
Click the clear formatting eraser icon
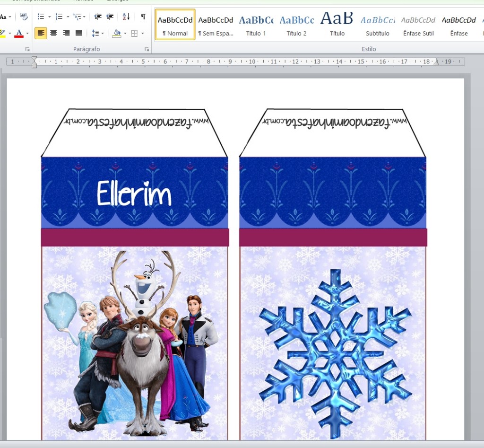(24, 17)
